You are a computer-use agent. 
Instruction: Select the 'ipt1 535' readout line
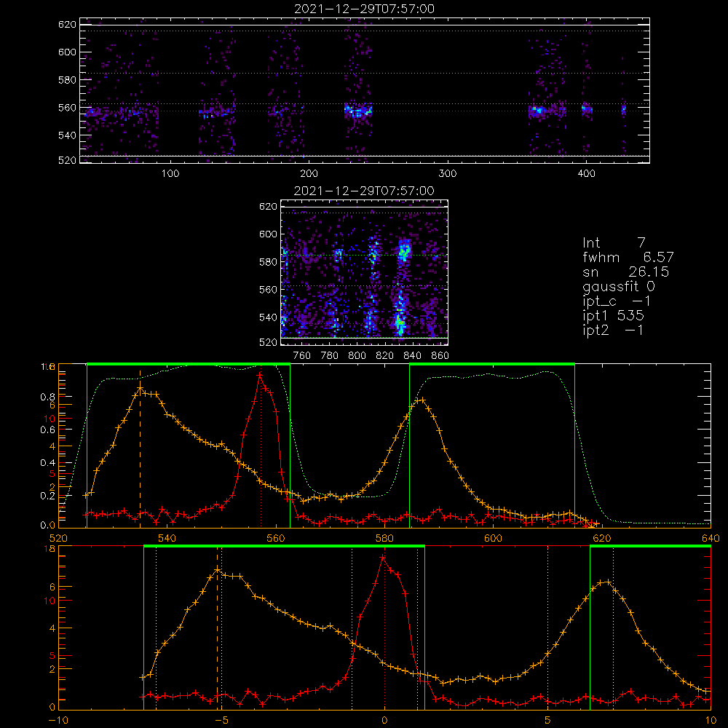613,316
